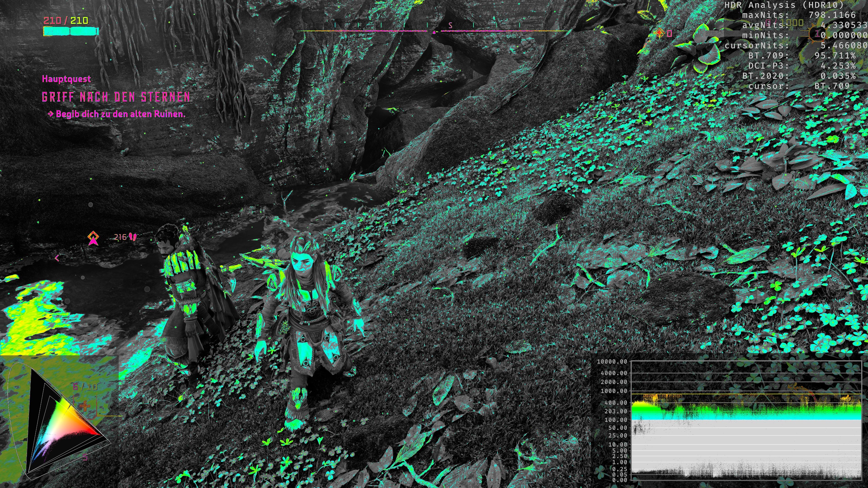This screenshot has height=488, width=868.
Task: Click the teal health bar
Action: pyautogui.click(x=71, y=31)
